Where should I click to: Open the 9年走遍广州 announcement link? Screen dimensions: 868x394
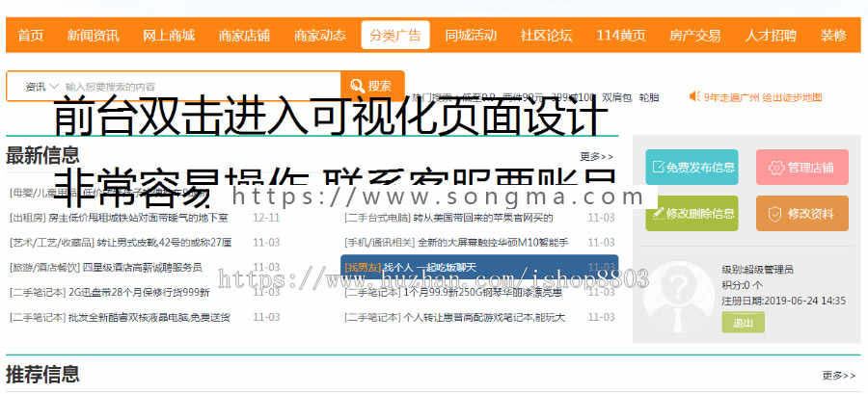(763, 97)
